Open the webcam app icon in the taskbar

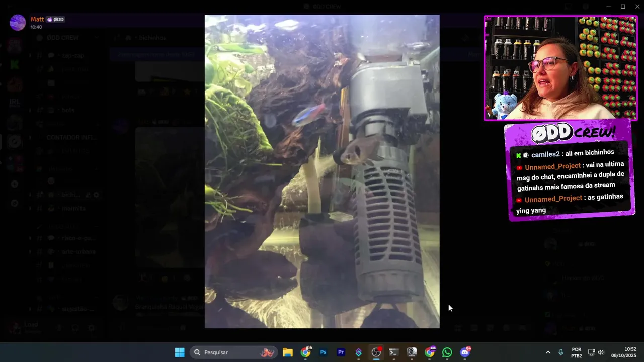coord(412,352)
